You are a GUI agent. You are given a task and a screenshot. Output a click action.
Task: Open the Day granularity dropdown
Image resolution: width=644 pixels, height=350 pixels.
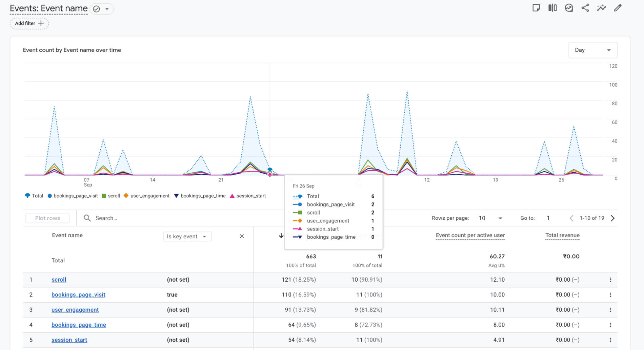(x=592, y=50)
